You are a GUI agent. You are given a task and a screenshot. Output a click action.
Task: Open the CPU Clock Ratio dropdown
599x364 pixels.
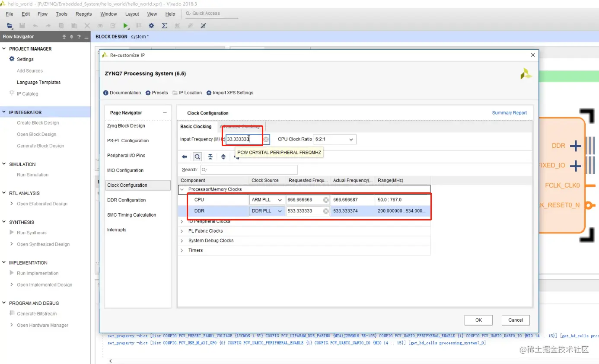(335, 140)
